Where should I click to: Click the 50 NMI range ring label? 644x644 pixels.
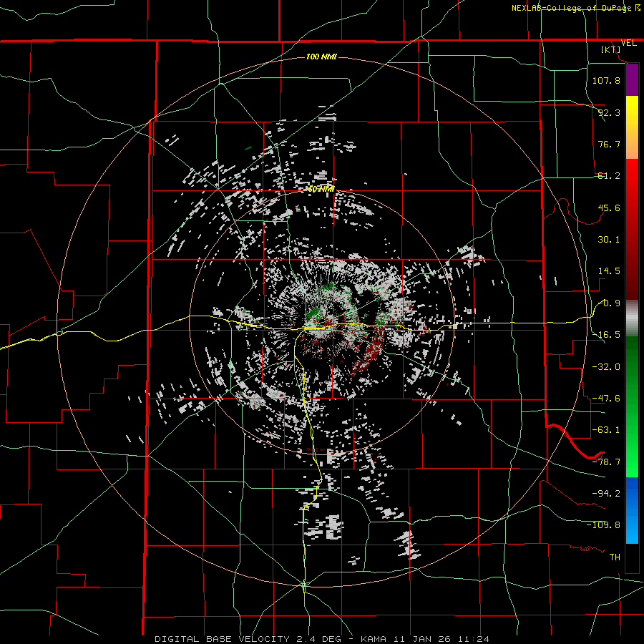click(x=321, y=189)
